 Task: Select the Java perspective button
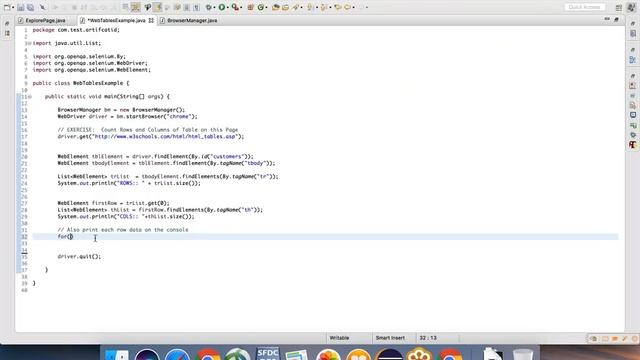(x=631, y=7)
